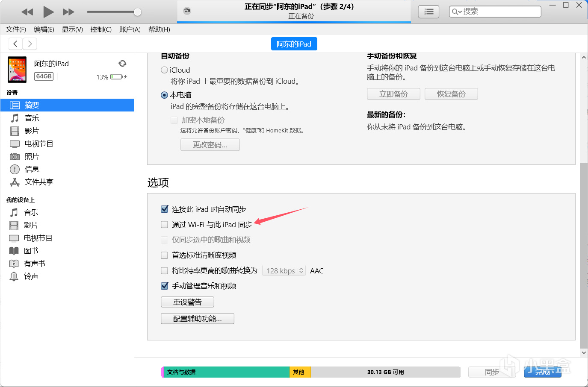Click the Previous track rewind icon
The height and width of the screenshot is (387, 588).
27,12
